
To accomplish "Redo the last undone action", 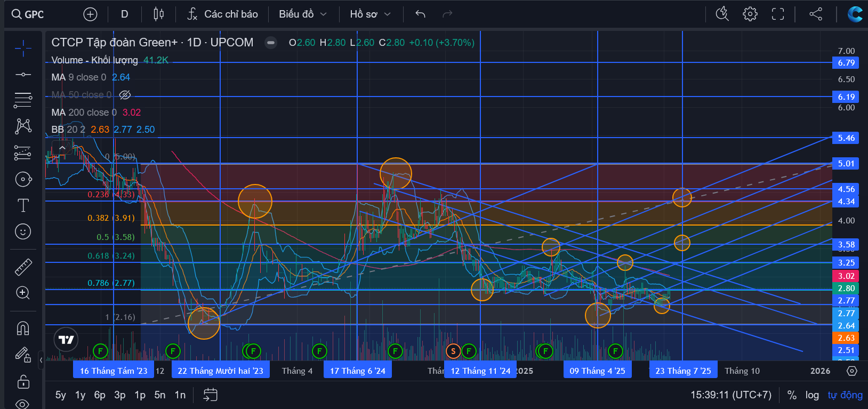I will (447, 14).
